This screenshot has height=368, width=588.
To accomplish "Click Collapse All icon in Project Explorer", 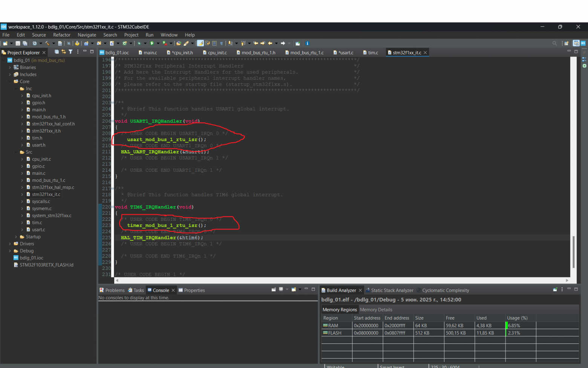I will click(x=57, y=52).
